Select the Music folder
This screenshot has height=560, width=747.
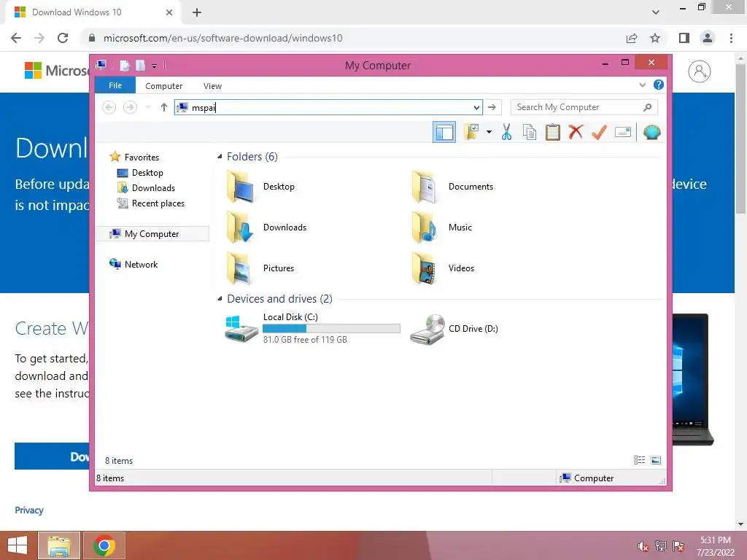coord(441,227)
